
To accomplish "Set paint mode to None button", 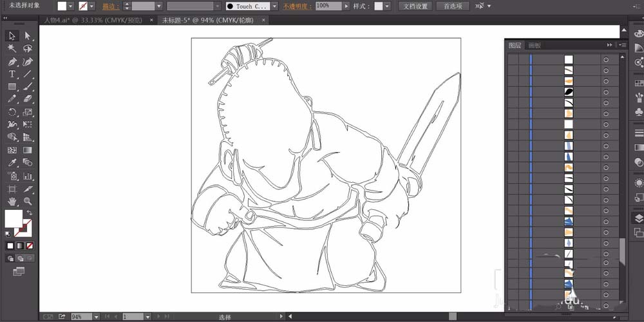I will 30,245.
